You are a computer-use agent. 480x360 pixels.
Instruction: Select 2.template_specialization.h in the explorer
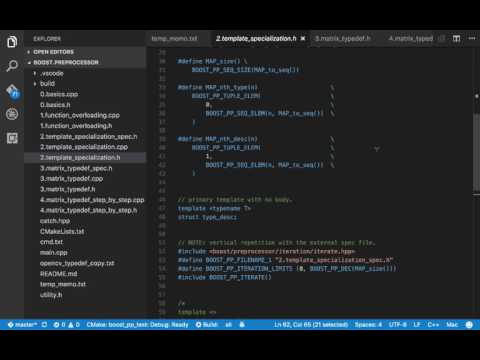80,157
